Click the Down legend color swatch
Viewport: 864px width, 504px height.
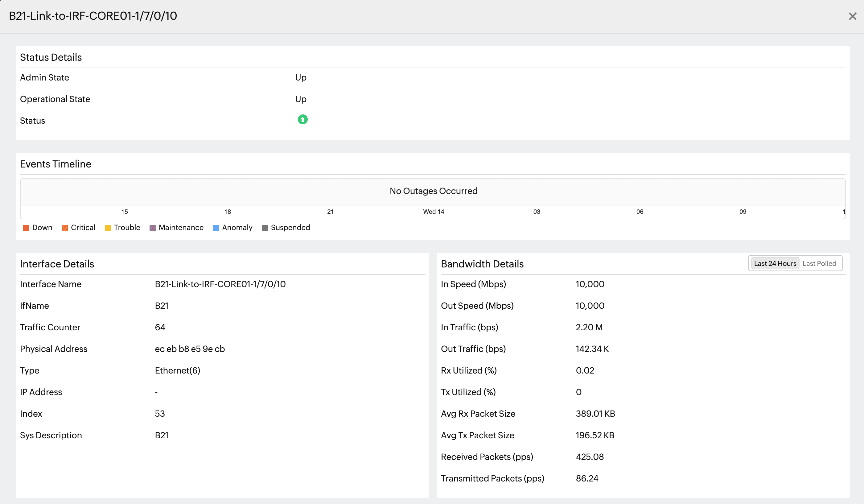coord(26,228)
